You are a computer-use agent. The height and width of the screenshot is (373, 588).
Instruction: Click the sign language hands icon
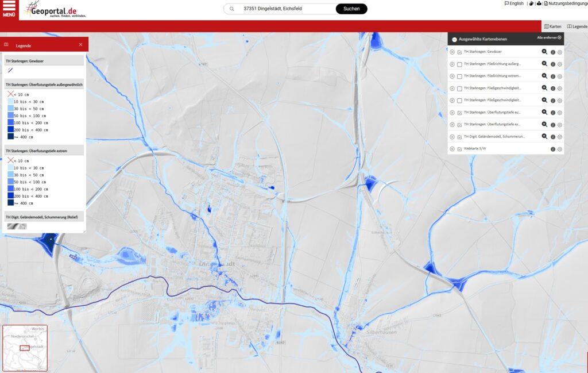532,3
